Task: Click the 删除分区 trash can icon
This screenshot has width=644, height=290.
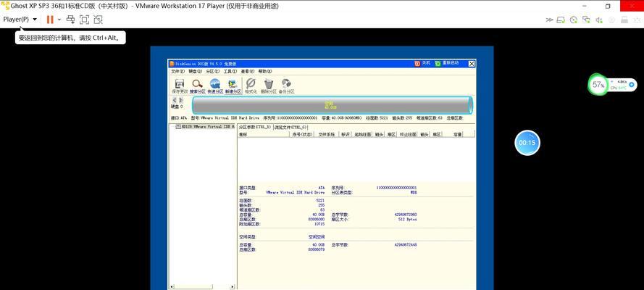Action: [x=269, y=86]
